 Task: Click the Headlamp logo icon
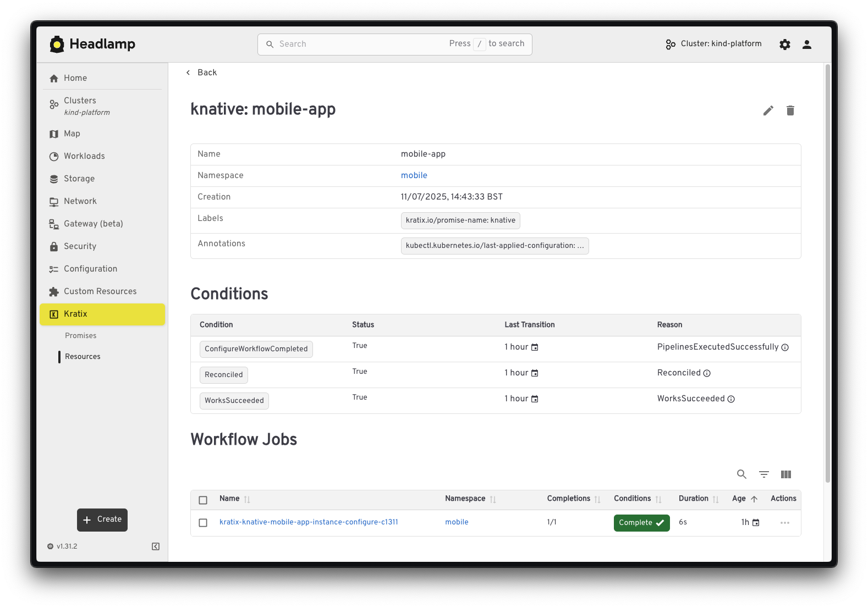pos(57,44)
